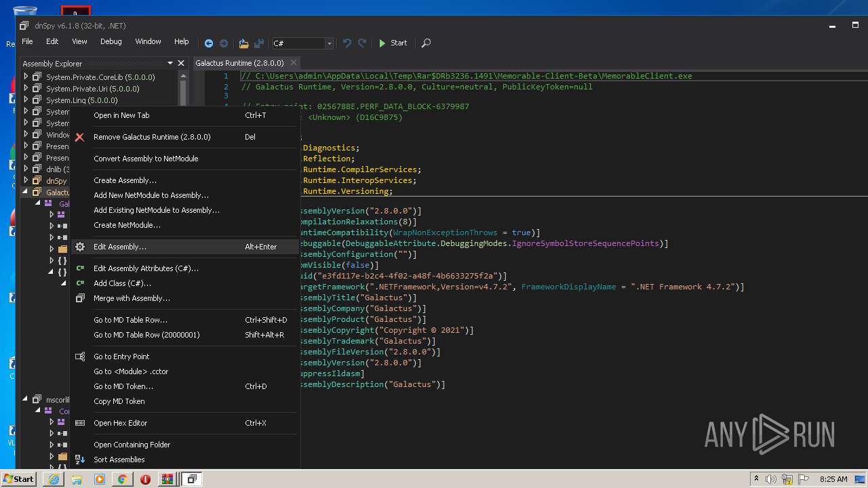Choose Go to Entry Point

click(185, 357)
